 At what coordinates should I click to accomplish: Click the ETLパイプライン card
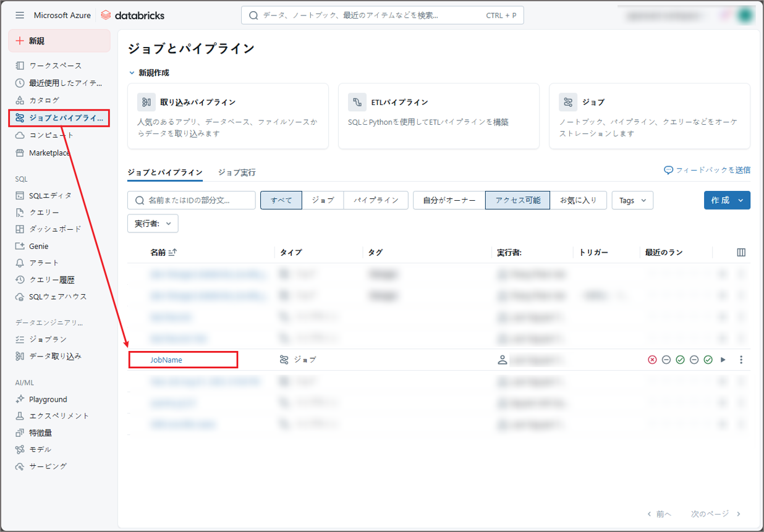[439, 116]
